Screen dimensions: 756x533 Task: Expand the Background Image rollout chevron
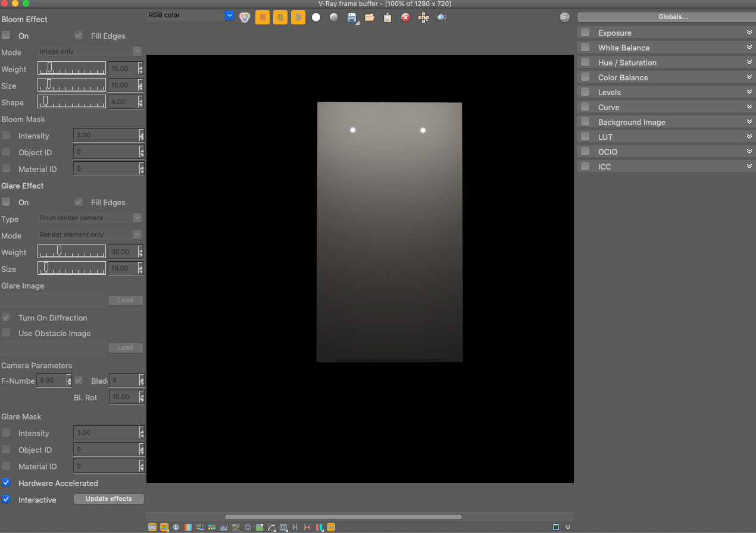(x=749, y=121)
